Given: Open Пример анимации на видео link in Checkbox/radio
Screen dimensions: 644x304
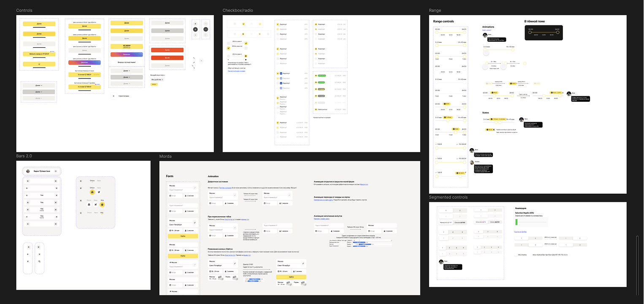Looking at the screenshot, I should click(x=237, y=71).
